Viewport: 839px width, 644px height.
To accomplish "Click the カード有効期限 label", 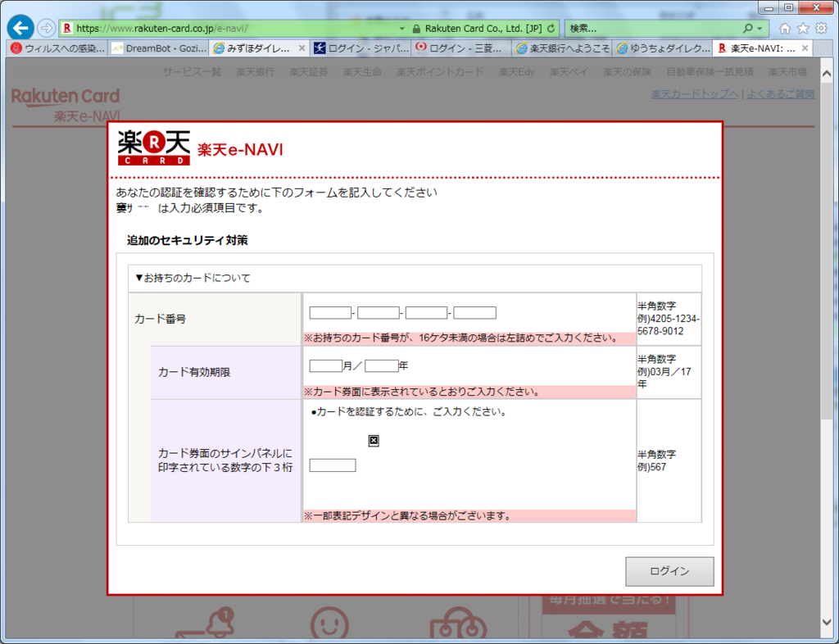I will point(193,372).
